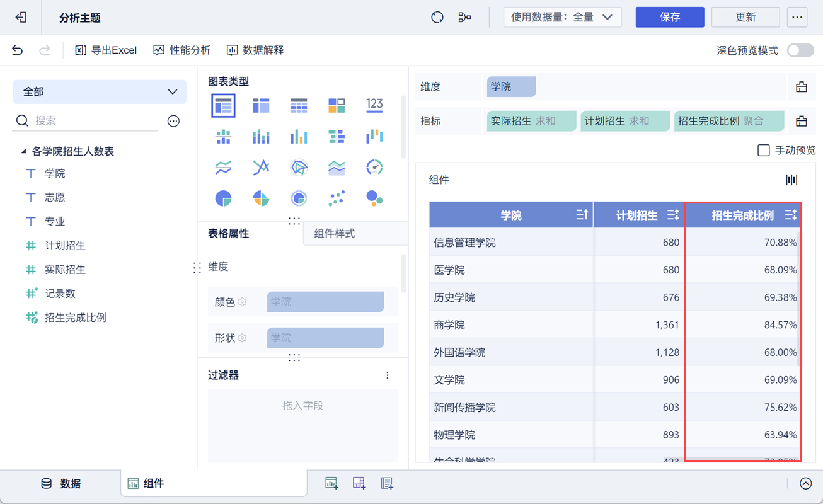
Task: Click the clear icon on the 指标 row
Action: click(802, 121)
